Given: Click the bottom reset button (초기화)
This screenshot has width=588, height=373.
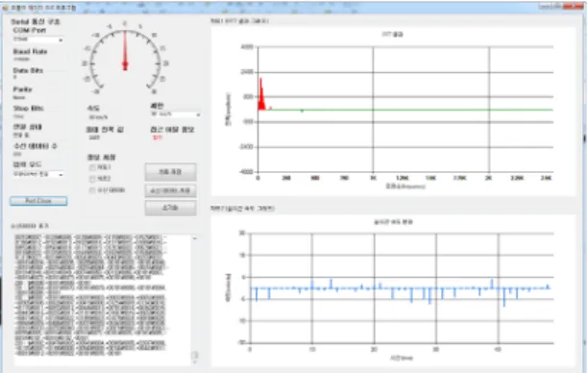Looking at the screenshot, I should tap(171, 208).
